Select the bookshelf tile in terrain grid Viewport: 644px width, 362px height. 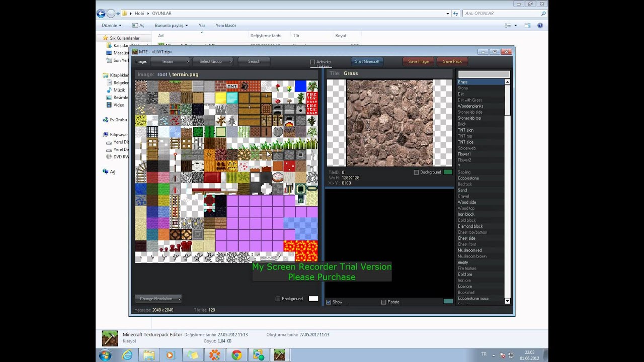175,109
